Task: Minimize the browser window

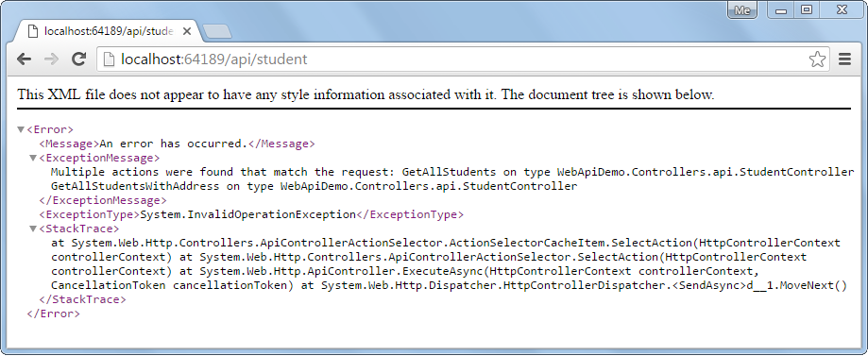Action: click(x=782, y=10)
